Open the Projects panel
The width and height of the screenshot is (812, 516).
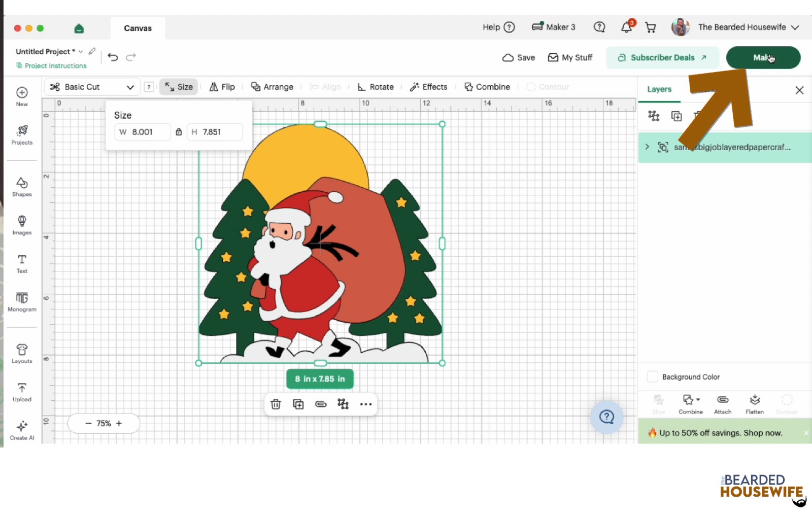tap(22, 135)
